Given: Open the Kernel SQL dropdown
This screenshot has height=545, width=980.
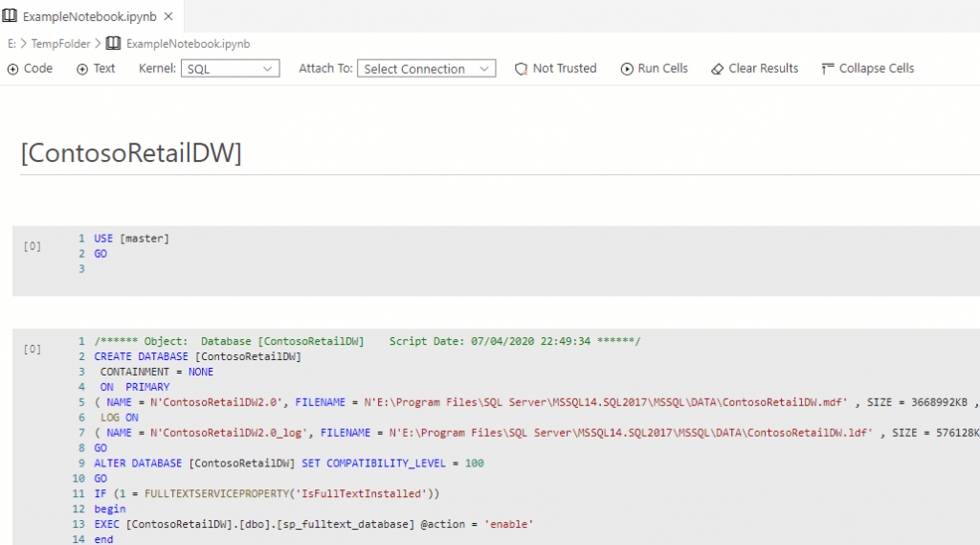Looking at the screenshot, I should click(230, 68).
